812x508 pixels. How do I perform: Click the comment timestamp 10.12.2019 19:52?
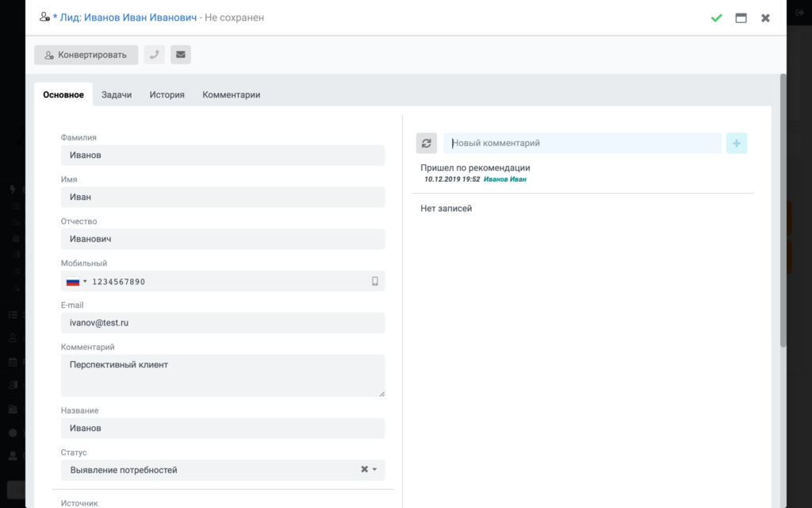pyautogui.click(x=452, y=179)
